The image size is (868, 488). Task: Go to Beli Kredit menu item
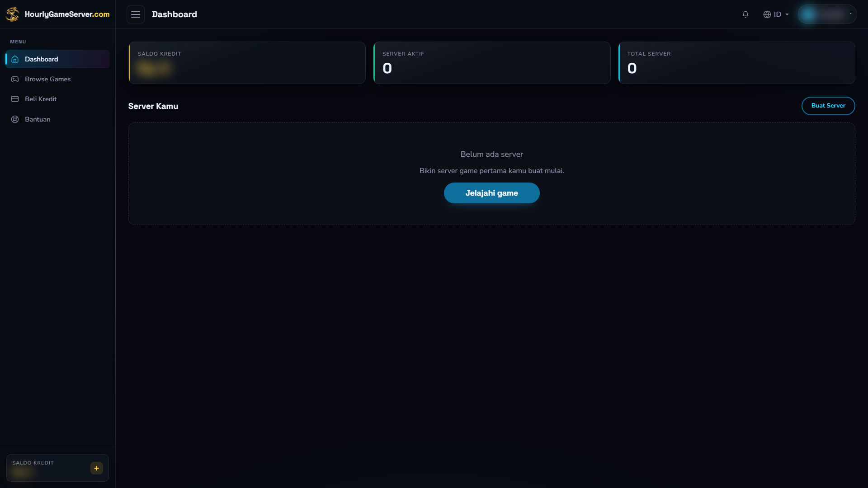(x=57, y=99)
